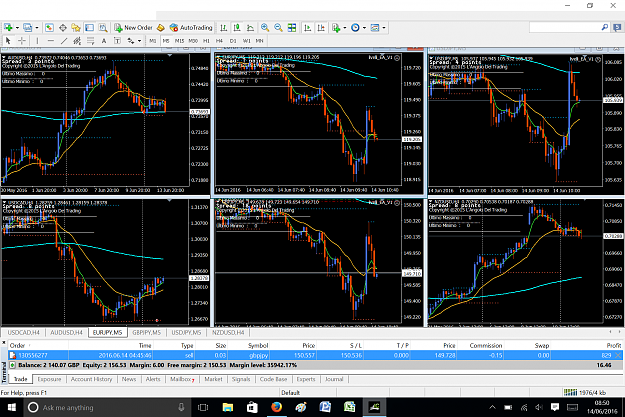Screen dimensions: 625x417
Task: Launch the MetaEditor icon
Action: point(161,28)
